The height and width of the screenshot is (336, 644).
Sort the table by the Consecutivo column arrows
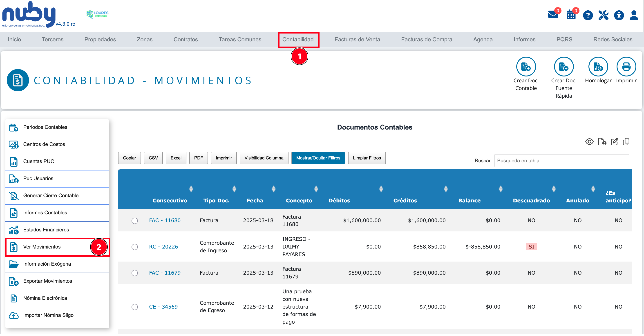coord(191,189)
